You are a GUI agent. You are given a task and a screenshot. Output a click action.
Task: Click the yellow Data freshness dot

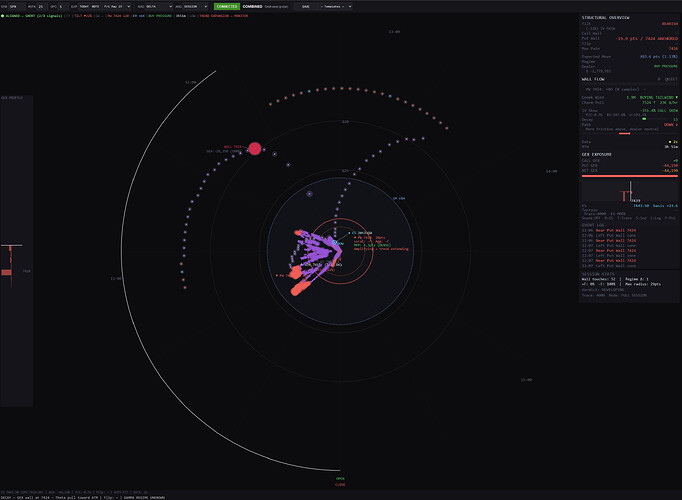670,142
